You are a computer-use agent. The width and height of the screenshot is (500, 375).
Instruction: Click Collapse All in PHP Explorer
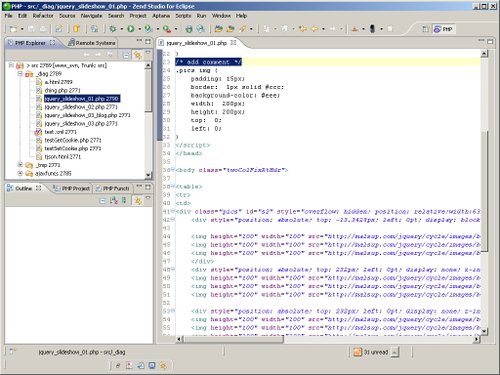pos(126,55)
